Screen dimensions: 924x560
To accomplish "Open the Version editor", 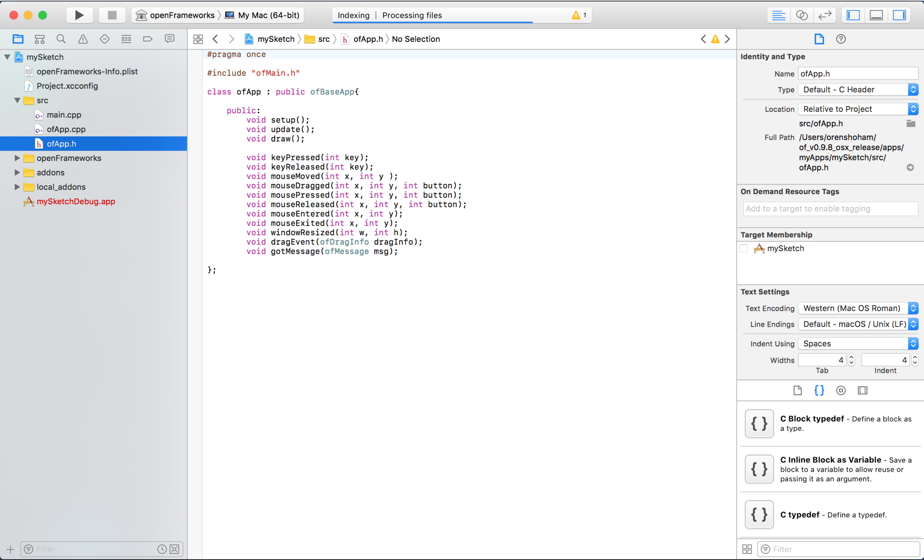I will pyautogui.click(x=825, y=15).
